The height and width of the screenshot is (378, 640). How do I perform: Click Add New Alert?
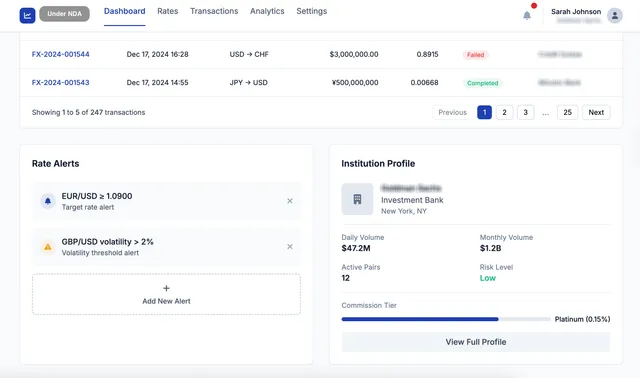(x=166, y=294)
